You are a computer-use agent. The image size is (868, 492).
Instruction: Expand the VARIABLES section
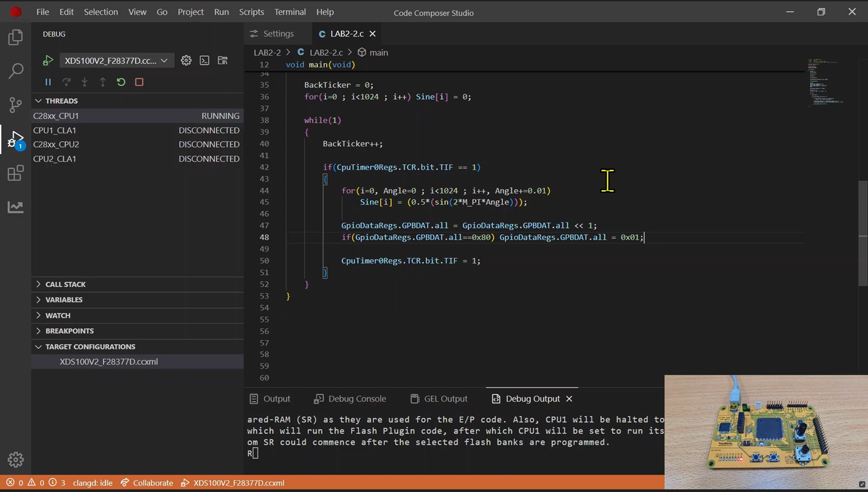pyautogui.click(x=63, y=300)
